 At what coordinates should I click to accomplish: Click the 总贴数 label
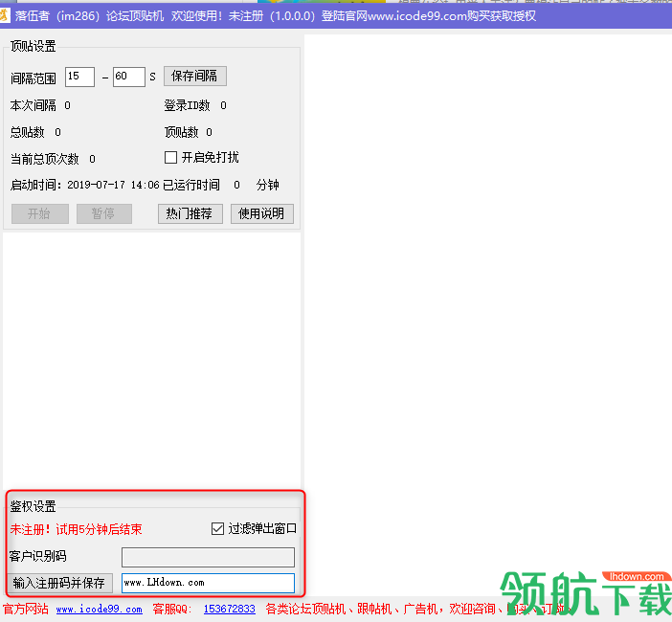coord(28,132)
